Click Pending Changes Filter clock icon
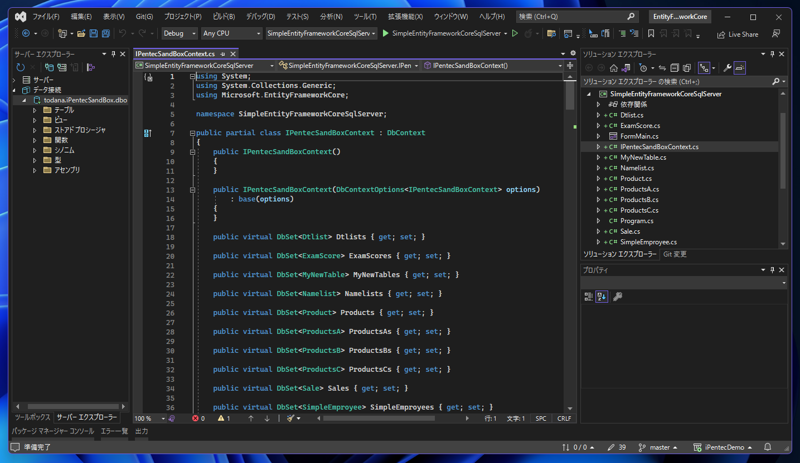 coord(643,67)
